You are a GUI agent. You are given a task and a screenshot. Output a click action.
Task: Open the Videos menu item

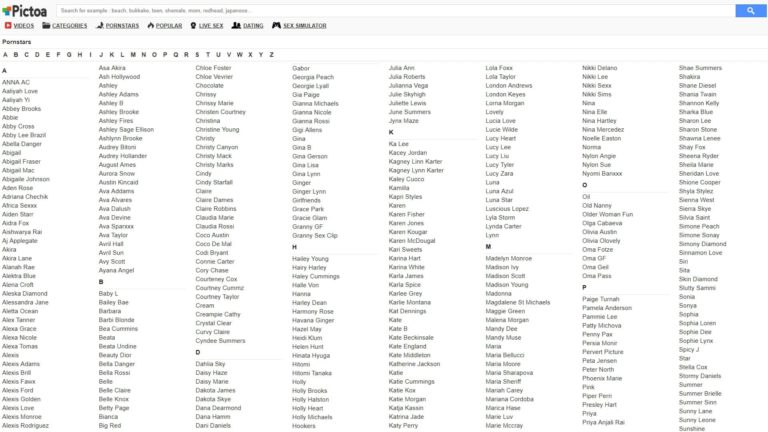[x=23, y=25]
